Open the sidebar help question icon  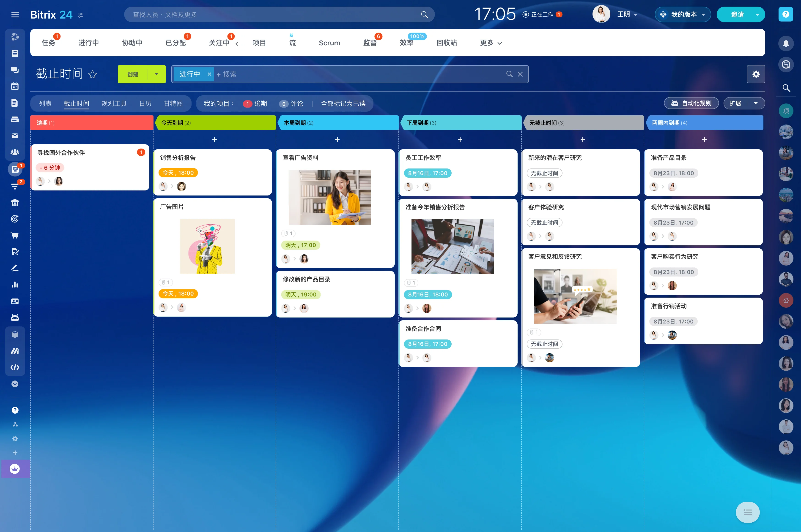click(15, 410)
